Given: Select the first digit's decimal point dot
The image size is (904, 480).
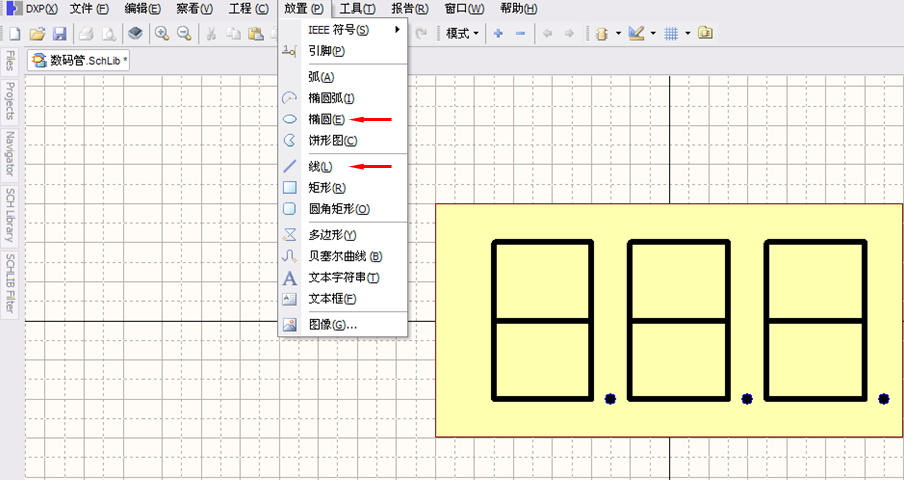Looking at the screenshot, I should [x=610, y=398].
